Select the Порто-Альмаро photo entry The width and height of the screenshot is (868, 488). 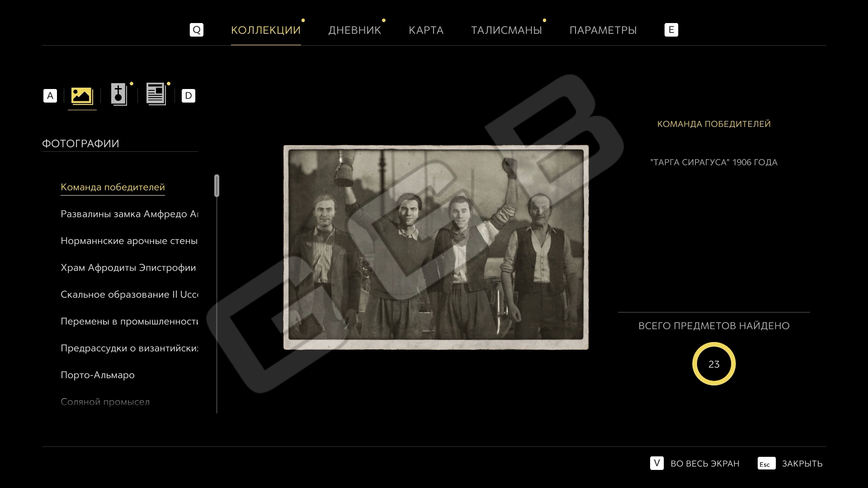tap(98, 375)
